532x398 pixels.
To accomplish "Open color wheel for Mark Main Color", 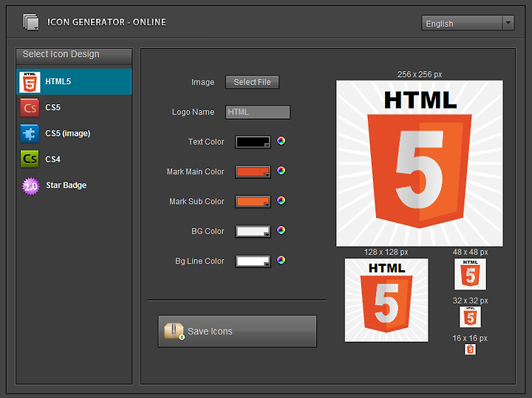I will 282,171.
